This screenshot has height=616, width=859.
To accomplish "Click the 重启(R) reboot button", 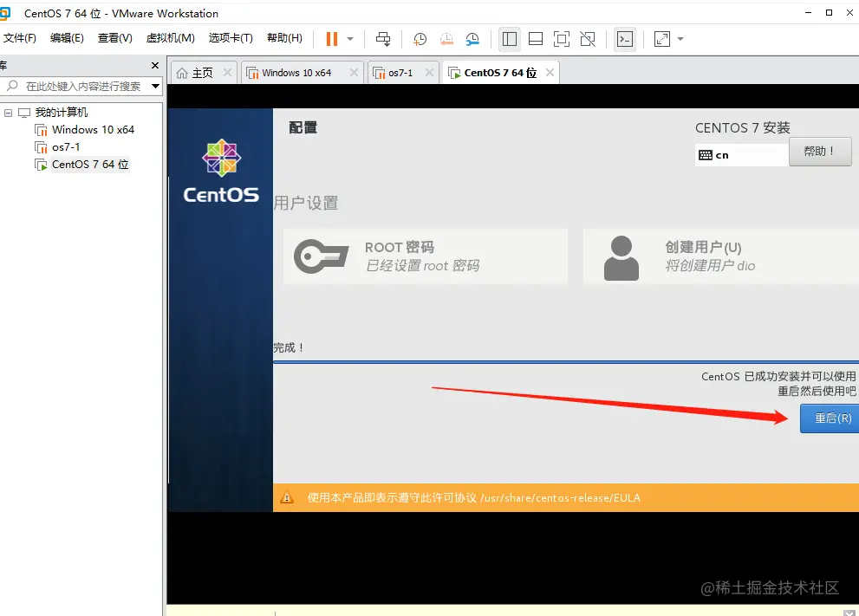I will (x=830, y=418).
